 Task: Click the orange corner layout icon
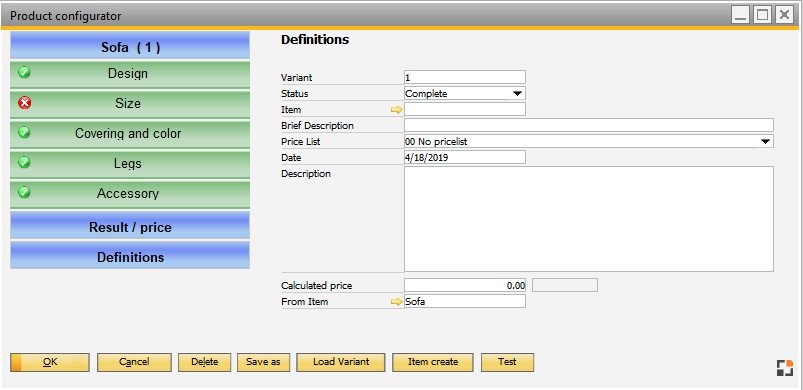pyautogui.click(x=784, y=368)
